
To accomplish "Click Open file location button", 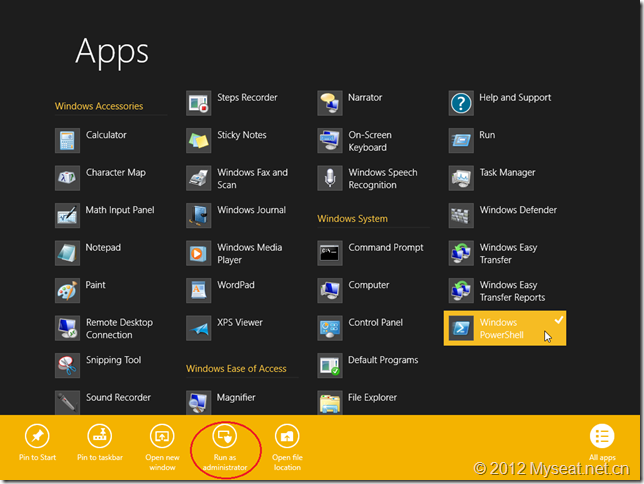I will click(x=287, y=448).
